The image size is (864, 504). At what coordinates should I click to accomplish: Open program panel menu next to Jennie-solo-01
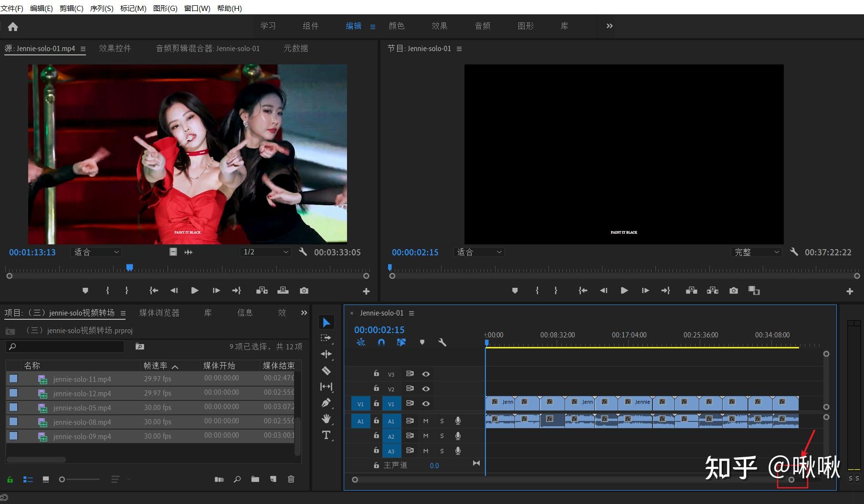coord(459,49)
